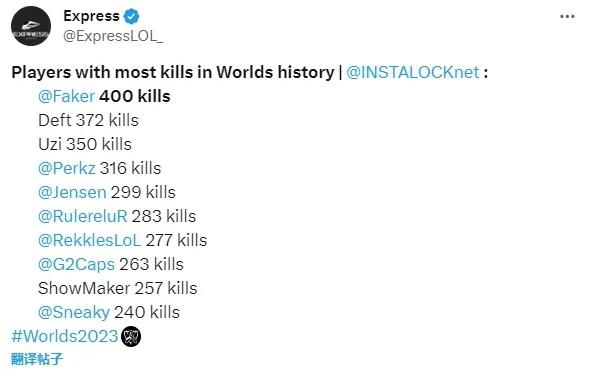Screen dimensions: 592x371
Task: Click the Deft 372 kills line
Action: click(88, 120)
